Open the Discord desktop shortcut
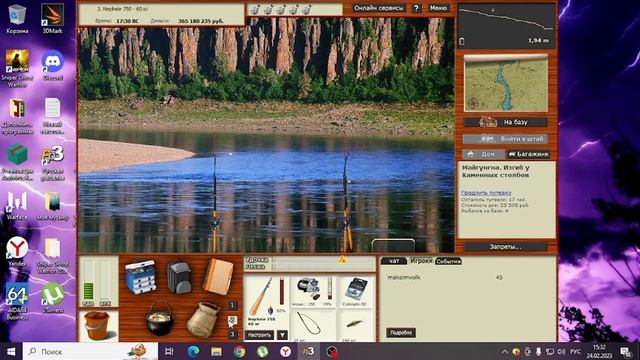Viewport: 640px width, 360px height. pos(53,65)
